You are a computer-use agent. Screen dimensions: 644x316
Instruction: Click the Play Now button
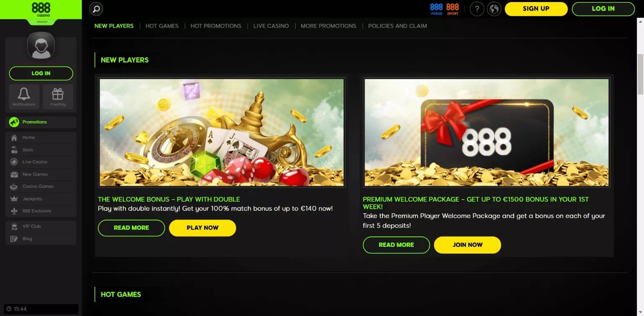tap(203, 228)
